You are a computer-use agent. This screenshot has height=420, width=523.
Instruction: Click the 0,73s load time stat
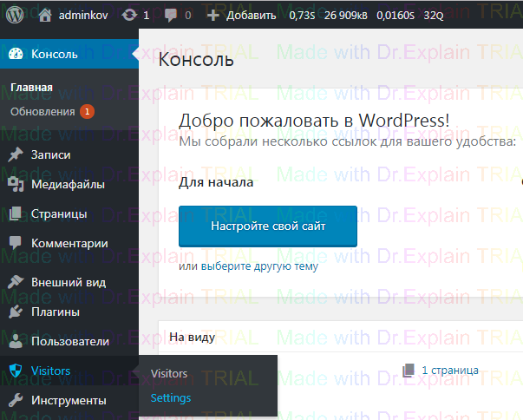302,16
